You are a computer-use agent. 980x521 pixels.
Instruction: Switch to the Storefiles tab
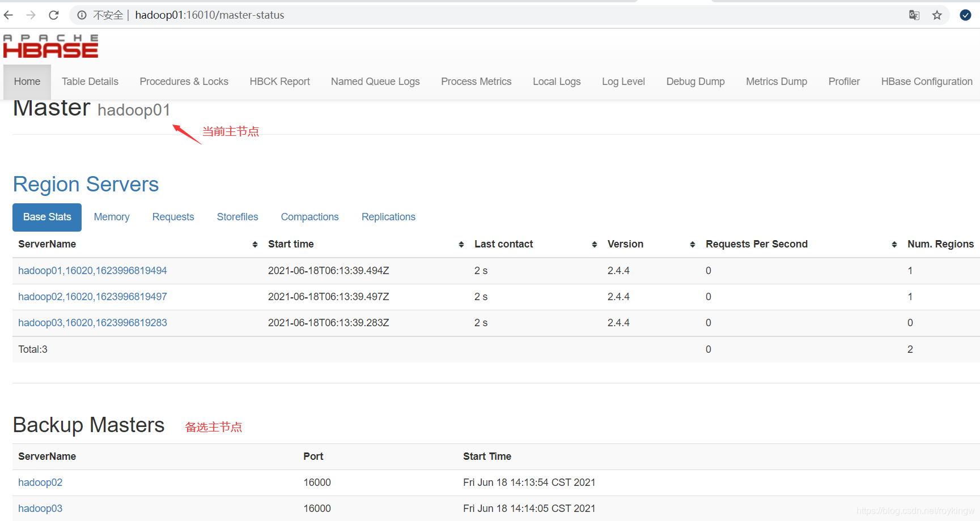(x=237, y=217)
